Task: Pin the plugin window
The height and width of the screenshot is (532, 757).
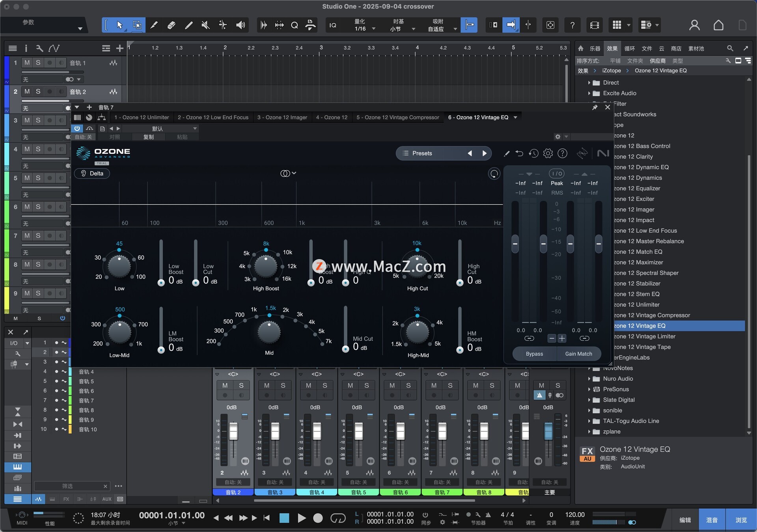Action: coord(595,107)
